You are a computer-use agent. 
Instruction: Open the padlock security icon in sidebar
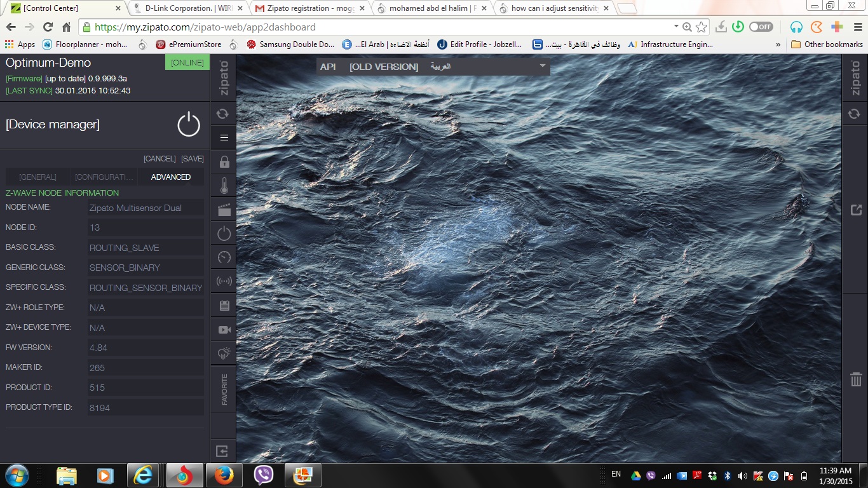click(x=223, y=162)
